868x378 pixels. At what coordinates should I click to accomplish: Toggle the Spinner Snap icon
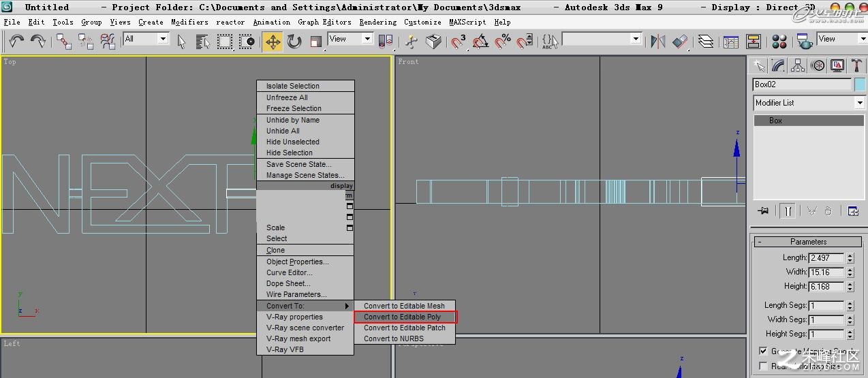[524, 42]
